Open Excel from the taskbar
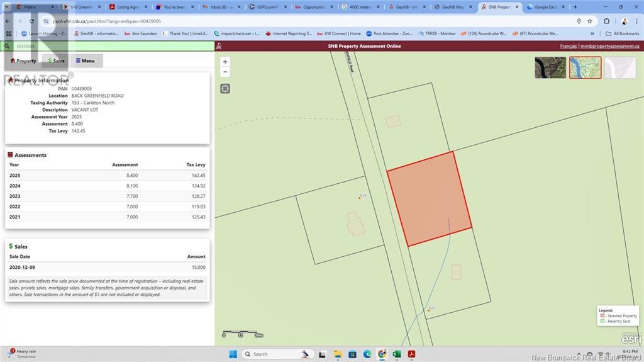Image resolution: width=644 pixels, height=362 pixels. click(x=396, y=354)
